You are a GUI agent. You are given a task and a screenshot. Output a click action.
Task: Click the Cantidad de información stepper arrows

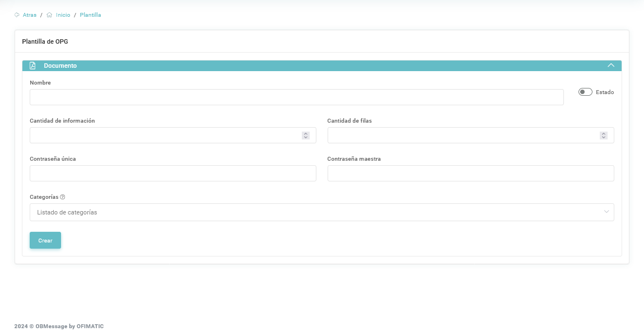[x=306, y=136]
